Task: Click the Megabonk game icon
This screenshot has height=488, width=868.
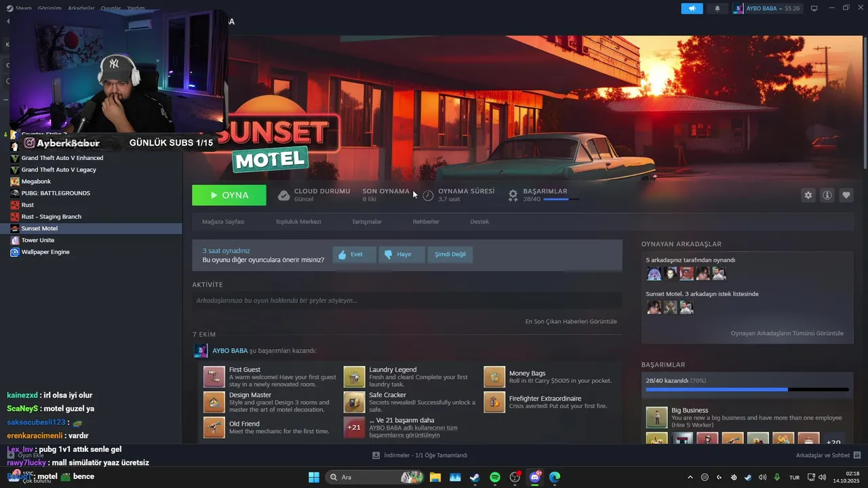Action: click(x=15, y=182)
